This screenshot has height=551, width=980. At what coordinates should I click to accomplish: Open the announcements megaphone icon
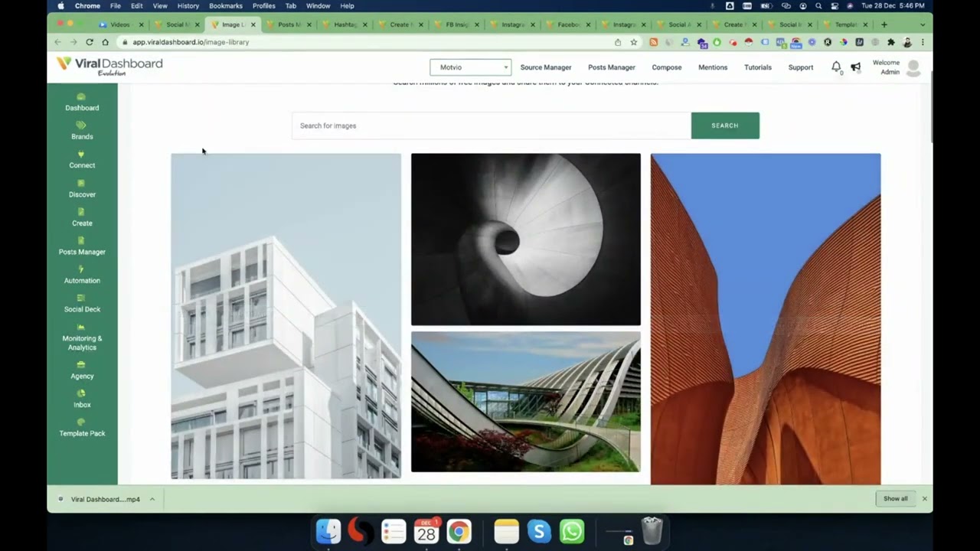(856, 67)
